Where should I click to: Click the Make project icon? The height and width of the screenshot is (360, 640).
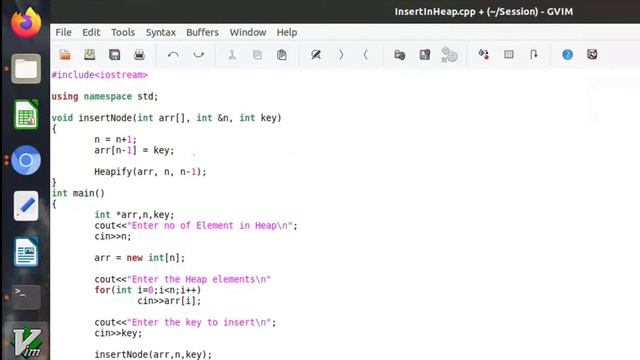click(484, 54)
